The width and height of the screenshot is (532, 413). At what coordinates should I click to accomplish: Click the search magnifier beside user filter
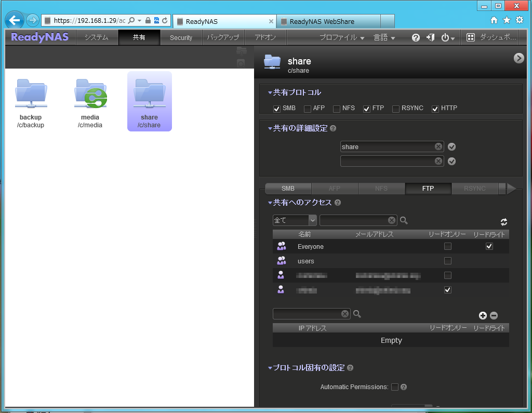404,220
